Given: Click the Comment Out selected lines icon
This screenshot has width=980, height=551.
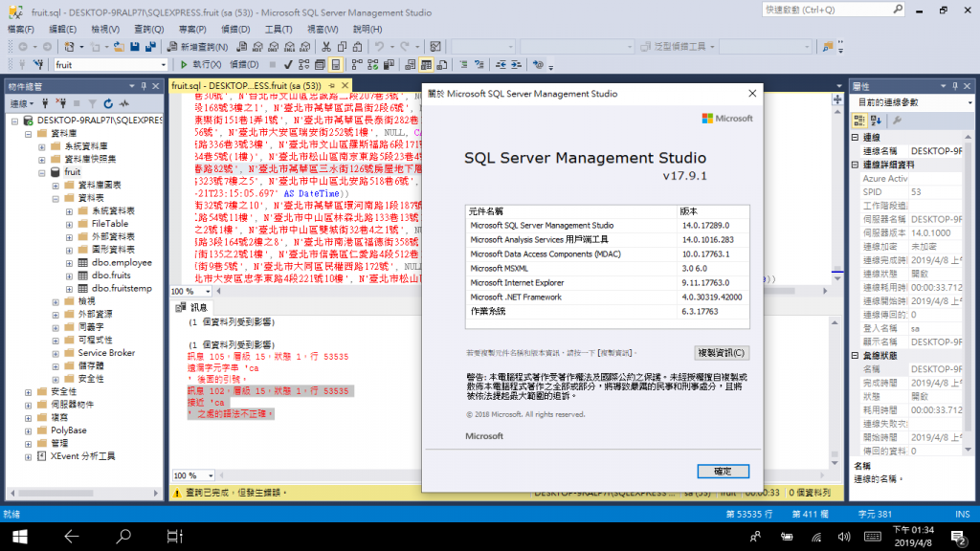Looking at the screenshot, I should pos(463,64).
